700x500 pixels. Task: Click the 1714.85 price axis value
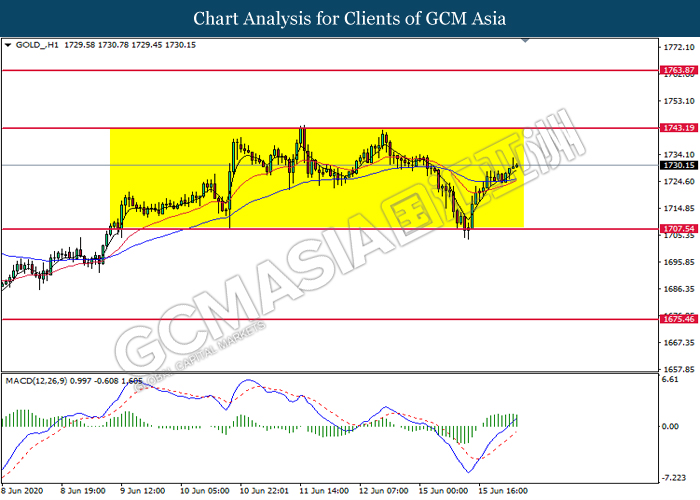(679, 208)
